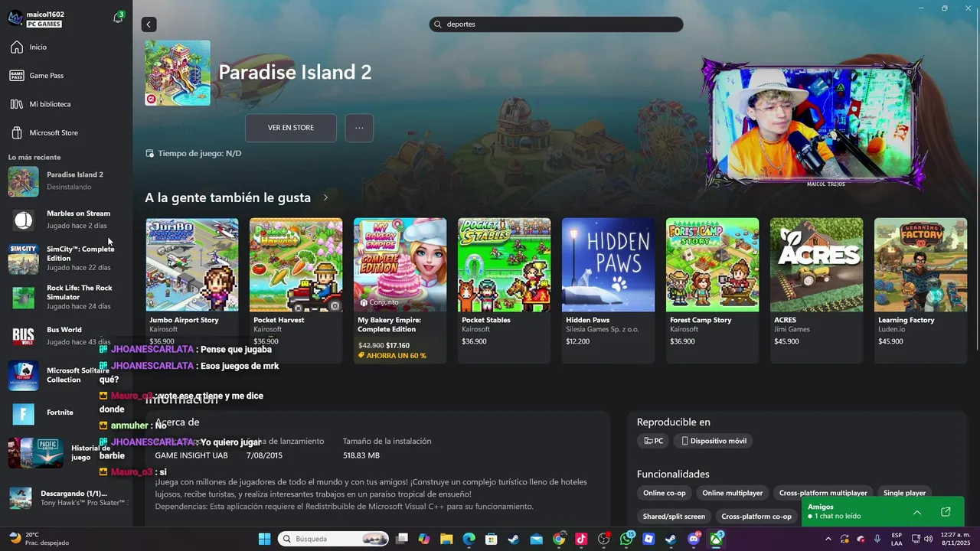Viewport: 980px width, 551px height.
Task: Open the Pocket Stables game card
Action: click(x=505, y=290)
